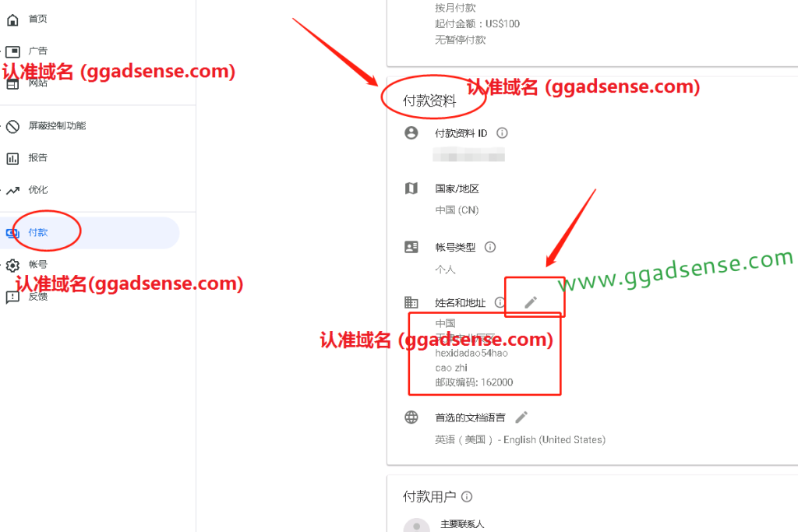Click info icon beside 姓名和地址

[500, 303]
